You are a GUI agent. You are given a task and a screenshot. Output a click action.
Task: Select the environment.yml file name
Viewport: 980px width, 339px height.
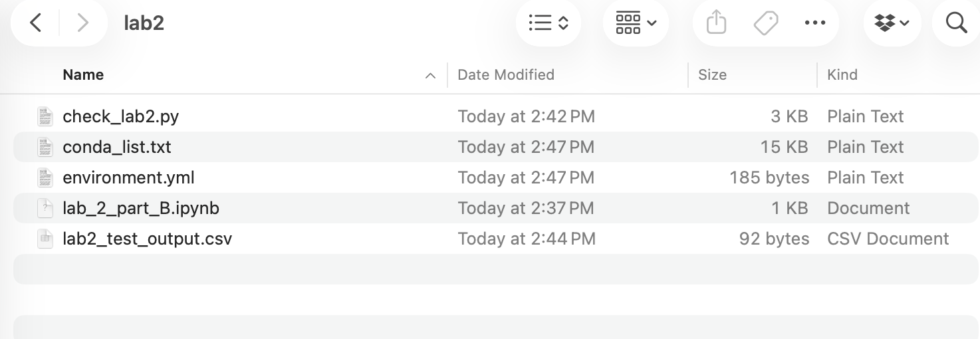pos(128,177)
